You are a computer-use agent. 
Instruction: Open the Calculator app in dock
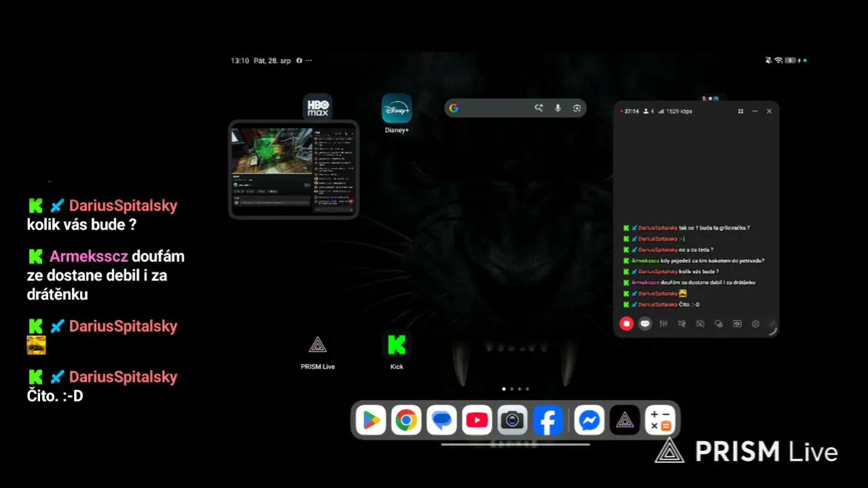tap(660, 421)
